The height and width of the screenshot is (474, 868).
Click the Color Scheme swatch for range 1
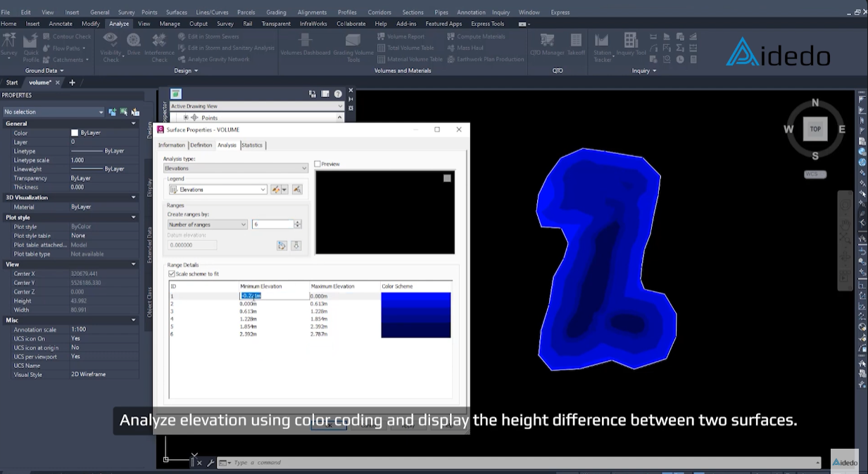415,296
